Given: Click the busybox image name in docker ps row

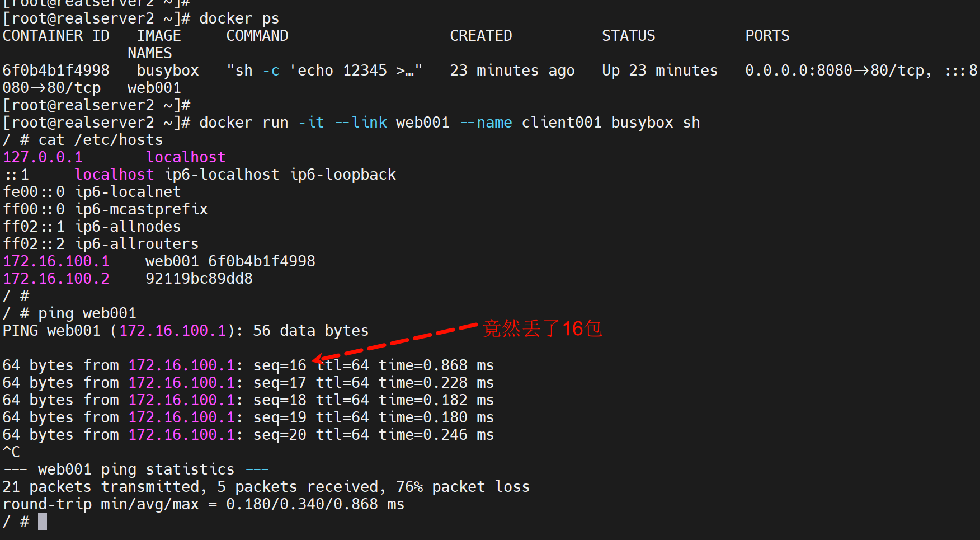Looking at the screenshot, I should click(x=168, y=71).
